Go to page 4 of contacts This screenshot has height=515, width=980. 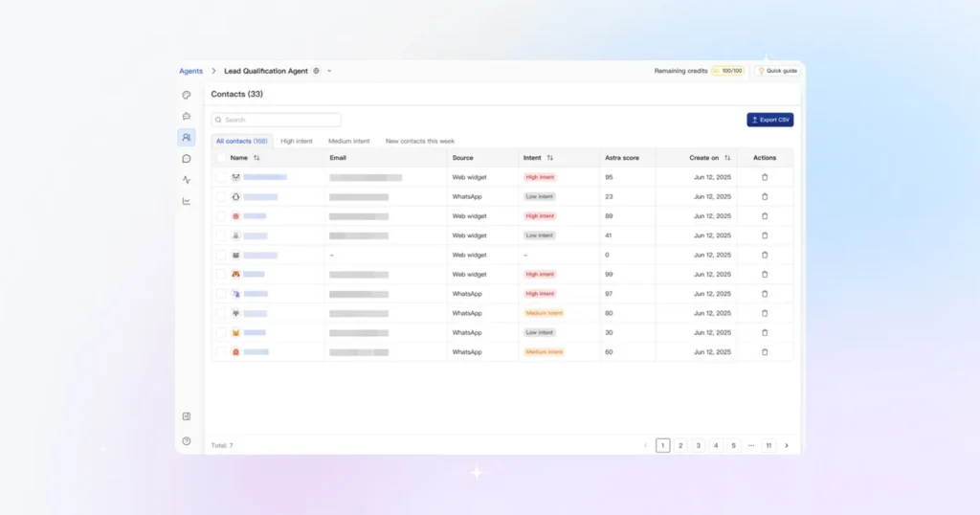click(x=716, y=446)
